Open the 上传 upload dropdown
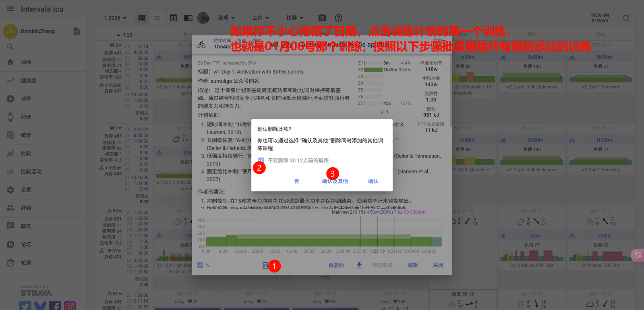 [260, 18]
